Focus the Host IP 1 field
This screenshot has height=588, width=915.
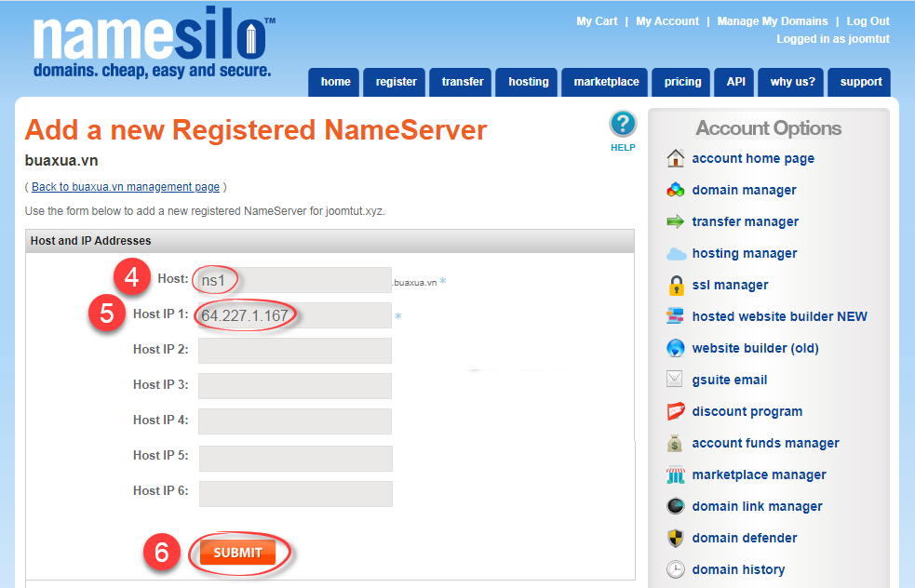pyautogui.click(x=295, y=315)
